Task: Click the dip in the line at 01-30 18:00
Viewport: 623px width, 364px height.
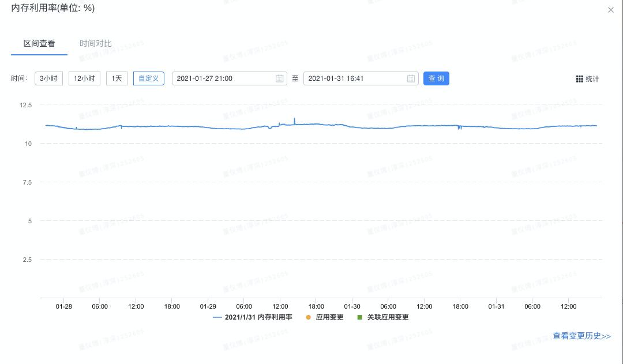Action: pyautogui.click(x=459, y=128)
